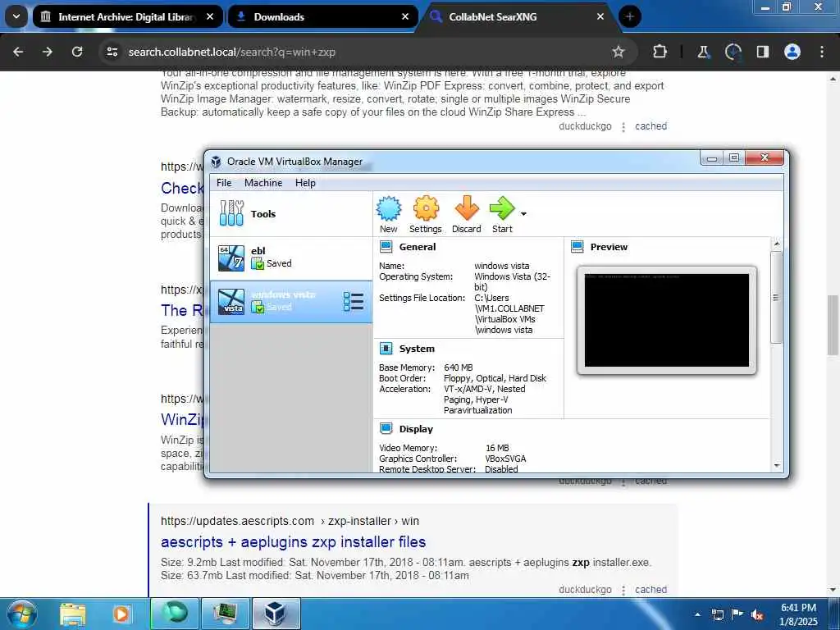Open the browser extensions puzzle icon
The width and height of the screenshot is (840, 630).
[660, 52]
